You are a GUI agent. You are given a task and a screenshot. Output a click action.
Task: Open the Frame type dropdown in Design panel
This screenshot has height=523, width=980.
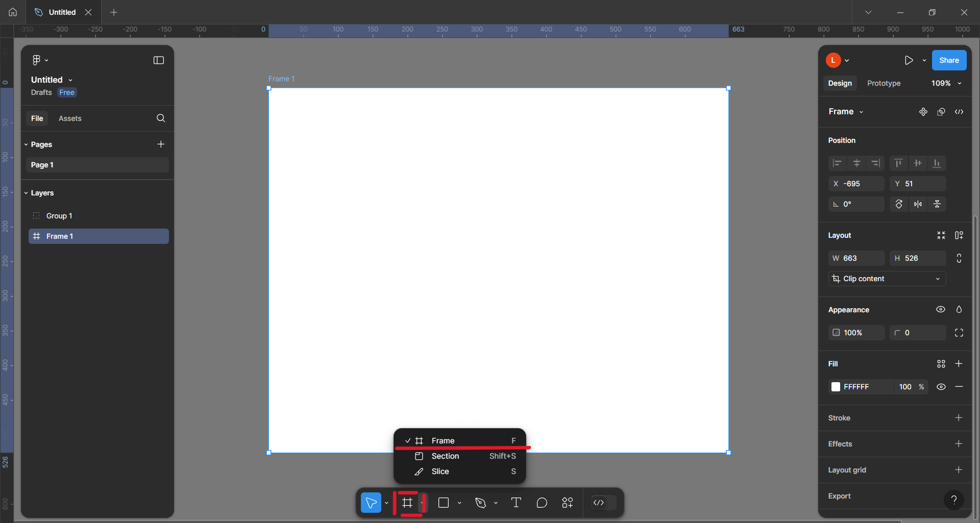[846, 112]
